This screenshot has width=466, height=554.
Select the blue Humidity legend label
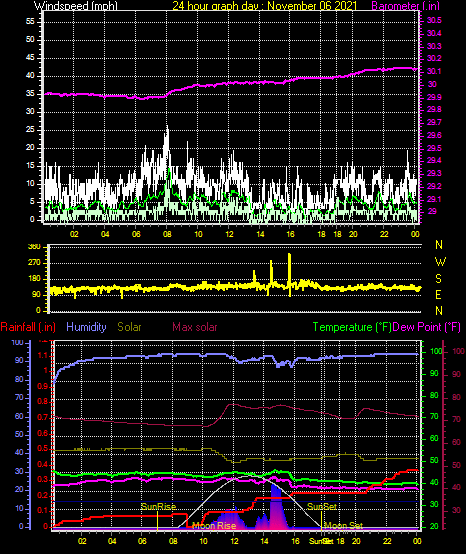pyautogui.click(x=86, y=327)
